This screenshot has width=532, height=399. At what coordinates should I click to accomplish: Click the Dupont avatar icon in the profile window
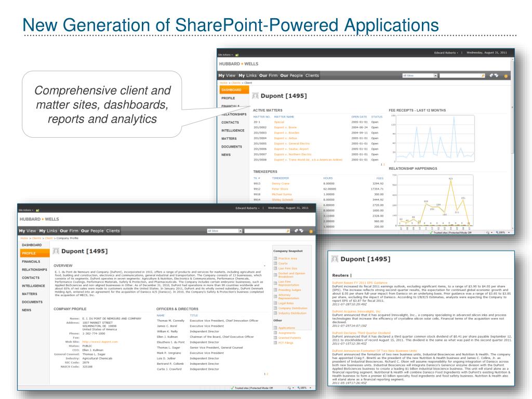(x=56, y=251)
